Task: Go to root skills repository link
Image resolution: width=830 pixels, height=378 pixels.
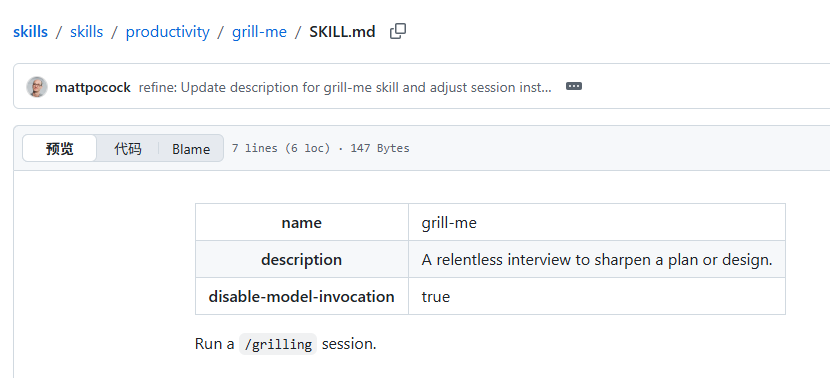Action: (30, 32)
